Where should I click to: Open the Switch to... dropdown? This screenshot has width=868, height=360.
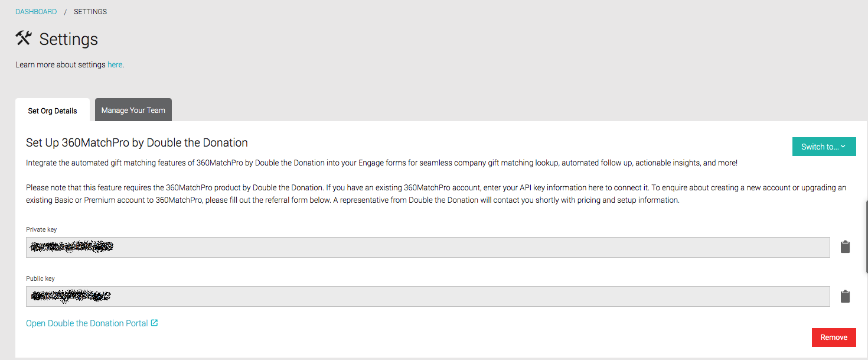coord(823,147)
